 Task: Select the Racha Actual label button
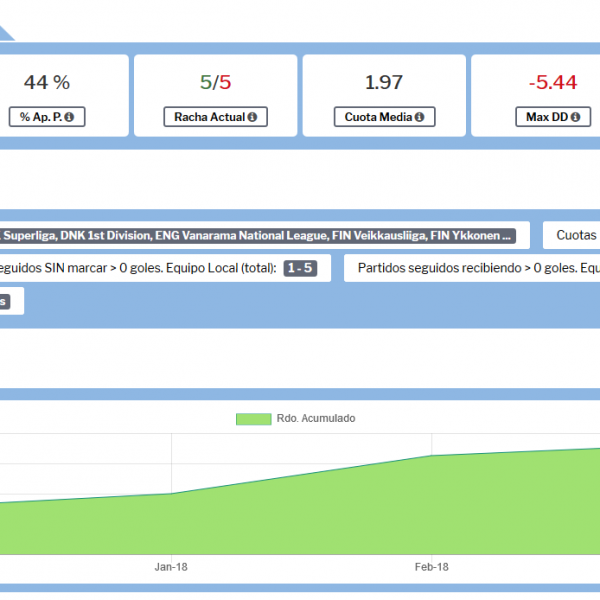[215, 117]
